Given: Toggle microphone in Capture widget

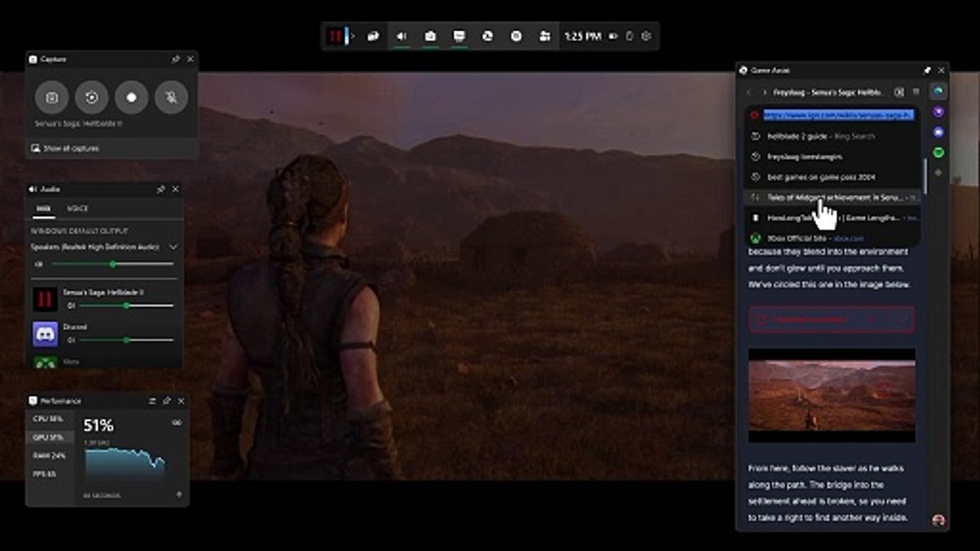Looking at the screenshot, I should [171, 98].
